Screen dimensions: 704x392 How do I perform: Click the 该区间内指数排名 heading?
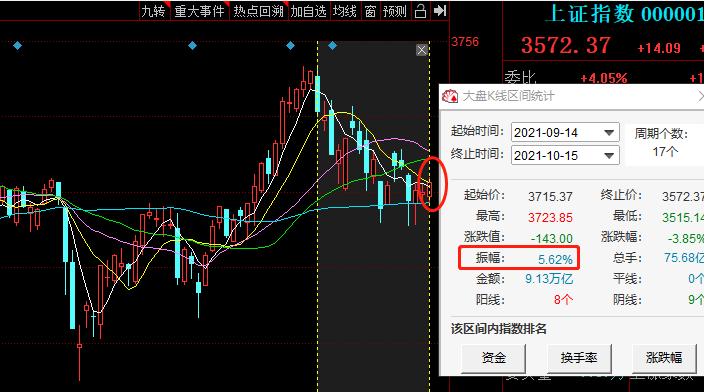click(x=499, y=329)
